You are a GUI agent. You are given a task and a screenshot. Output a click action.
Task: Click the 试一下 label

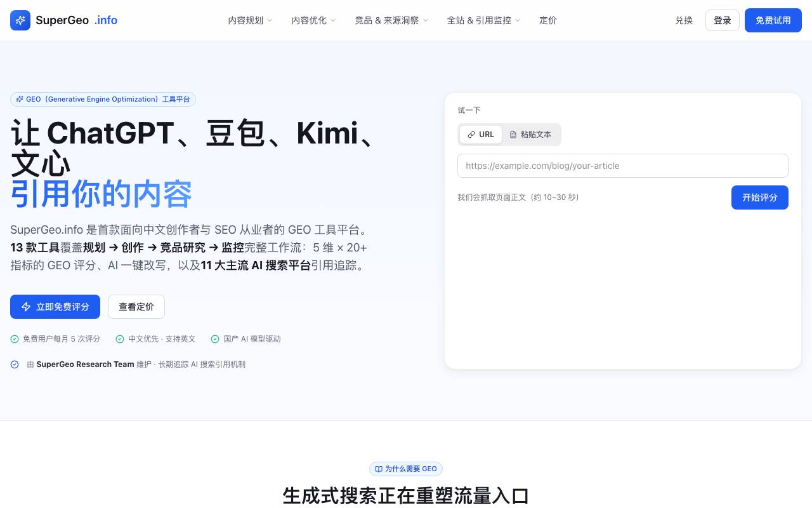[469, 110]
